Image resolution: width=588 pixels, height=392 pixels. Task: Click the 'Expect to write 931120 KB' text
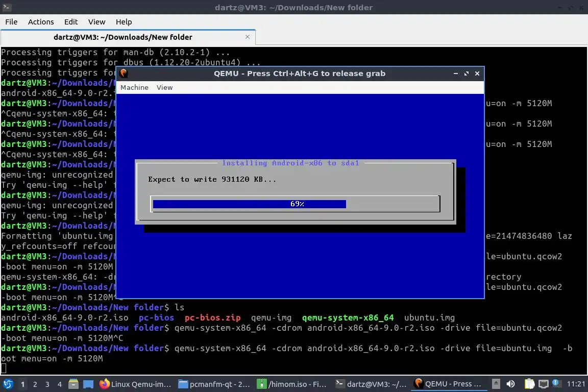[212, 179]
